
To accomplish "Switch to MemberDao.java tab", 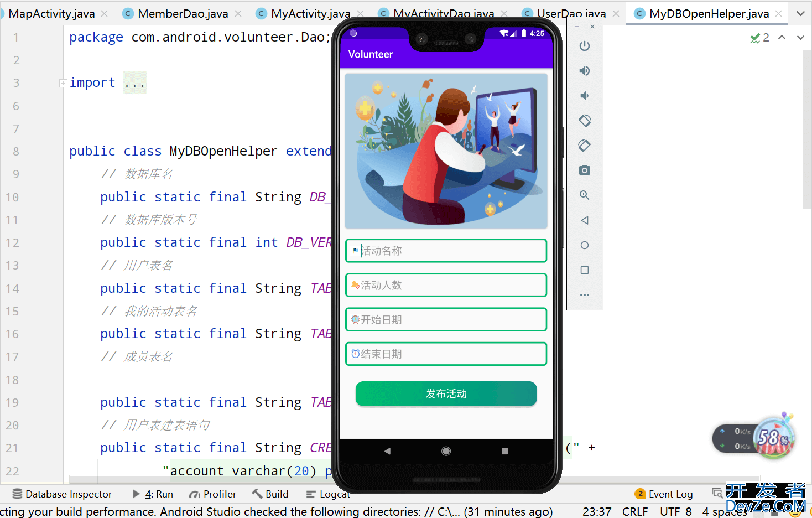I will point(183,14).
